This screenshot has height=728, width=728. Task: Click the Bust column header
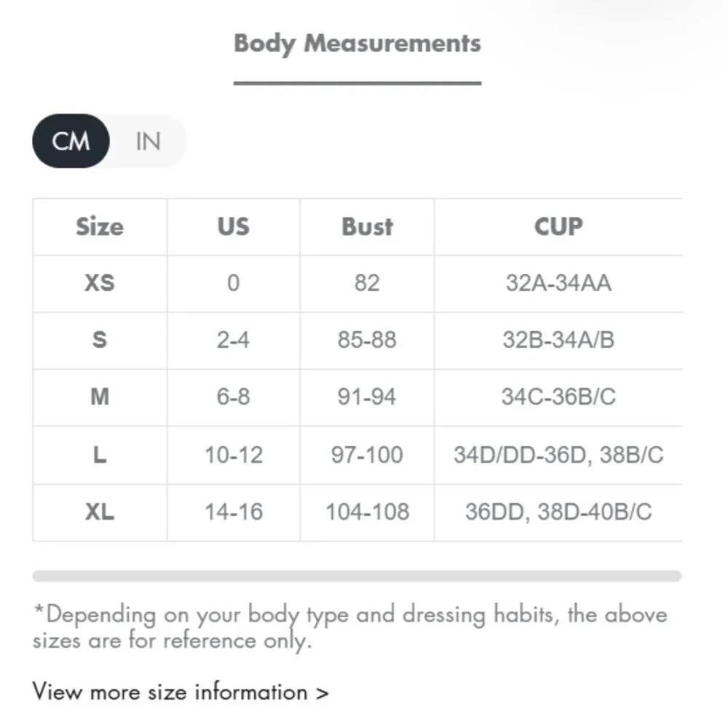pos(367,226)
